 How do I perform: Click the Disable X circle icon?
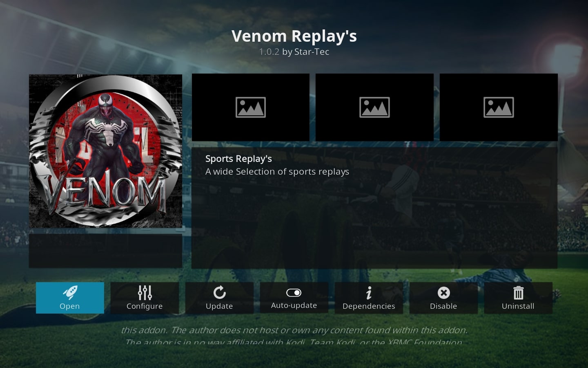pyautogui.click(x=443, y=293)
